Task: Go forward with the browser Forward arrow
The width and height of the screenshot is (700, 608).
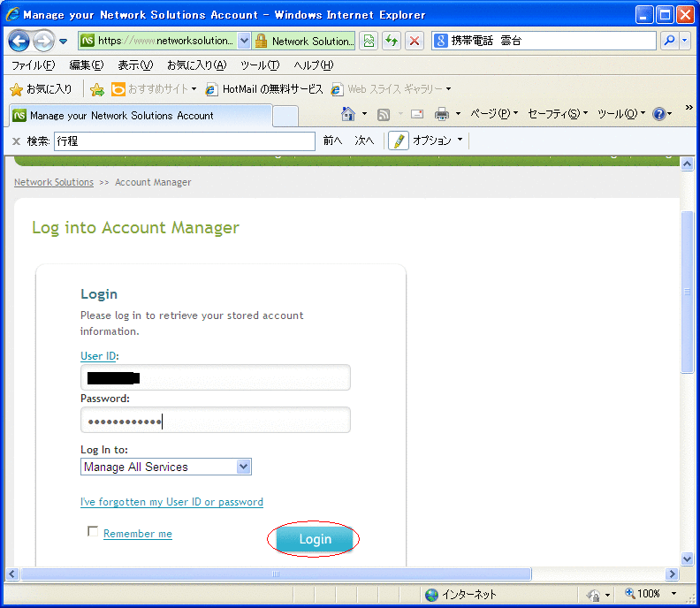Action: click(43, 41)
